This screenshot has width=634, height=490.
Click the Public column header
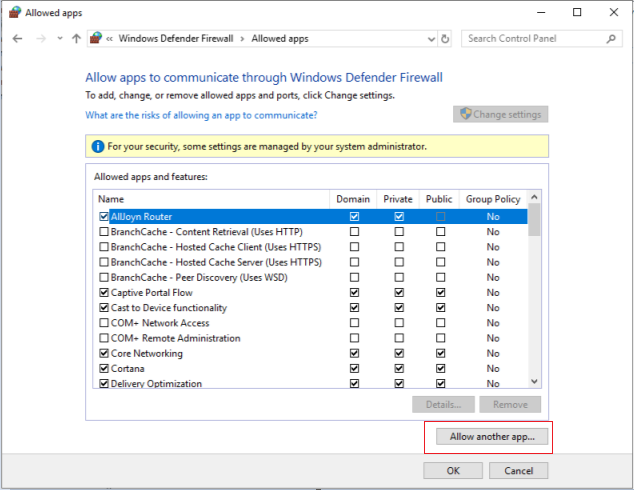click(439, 199)
